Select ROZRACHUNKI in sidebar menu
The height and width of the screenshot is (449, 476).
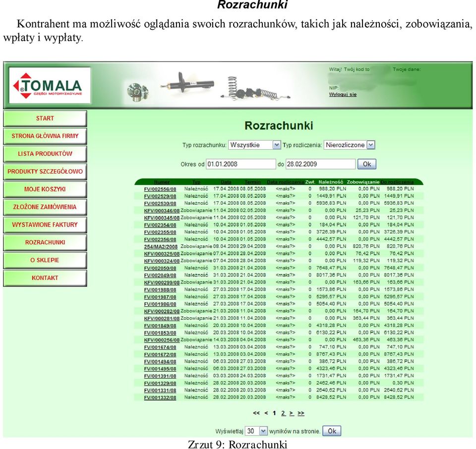[x=45, y=242]
